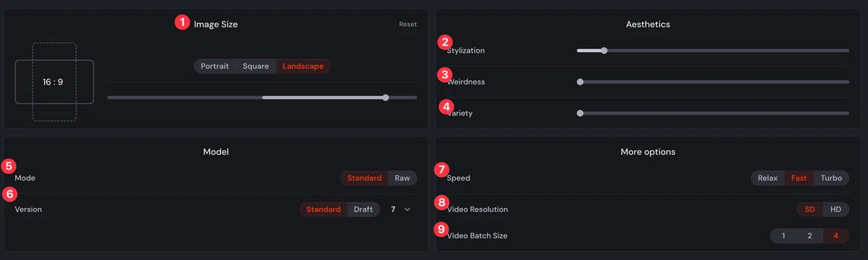This screenshot has width=868, height=260.
Task: Expand the version chevron arrow
Action: click(407, 209)
